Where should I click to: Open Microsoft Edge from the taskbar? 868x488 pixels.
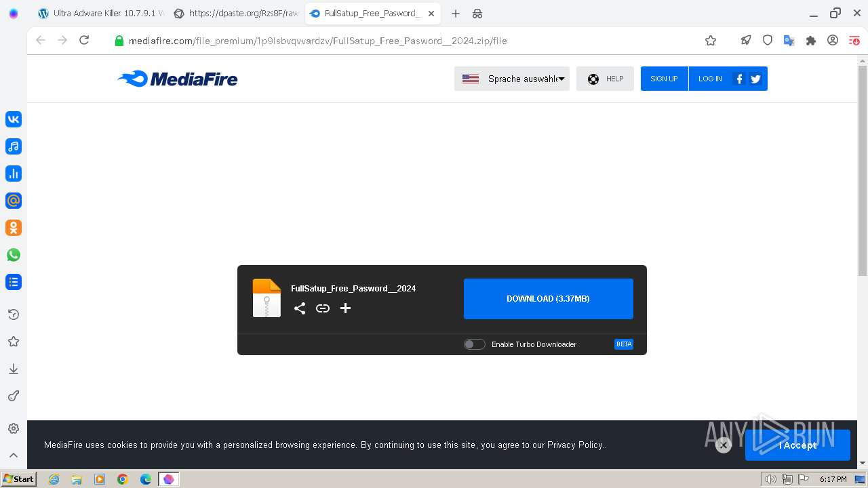click(146, 479)
